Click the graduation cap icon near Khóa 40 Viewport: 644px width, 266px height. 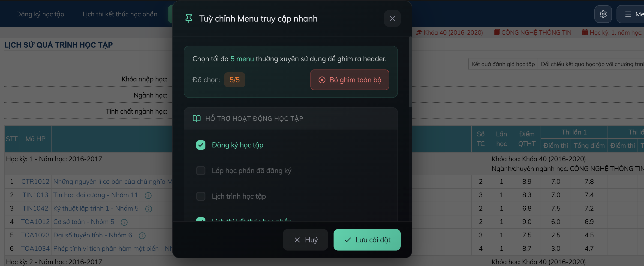tap(419, 32)
